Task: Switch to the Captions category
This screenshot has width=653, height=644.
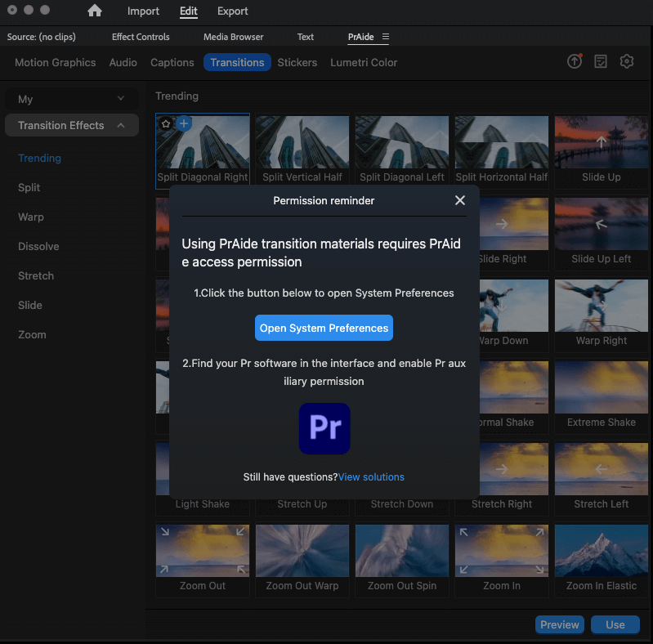Action: 172,62
